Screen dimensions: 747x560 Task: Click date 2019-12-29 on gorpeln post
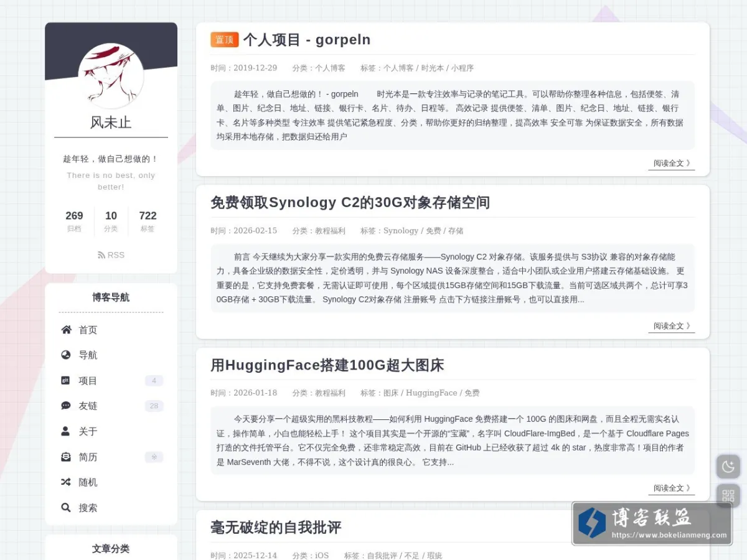pyautogui.click(x=255, y=68)
